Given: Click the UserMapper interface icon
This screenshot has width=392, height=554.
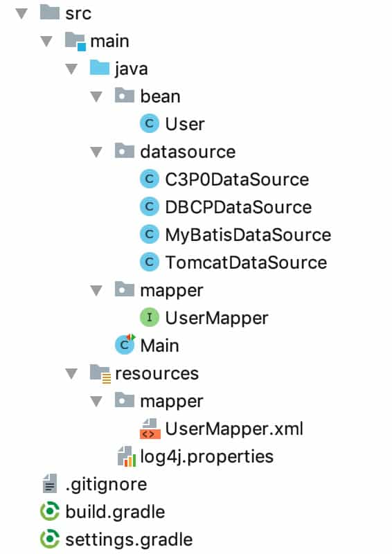Looking at the screenshot, I should [150, 318].
